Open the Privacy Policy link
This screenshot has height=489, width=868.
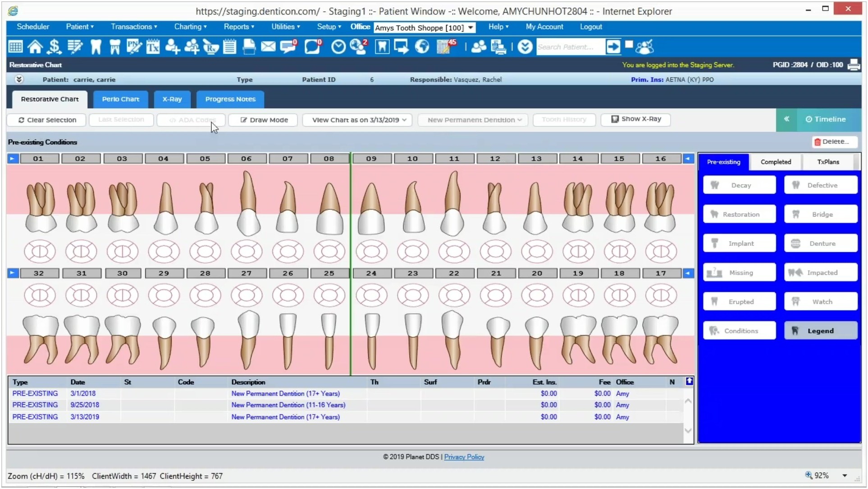464,457
